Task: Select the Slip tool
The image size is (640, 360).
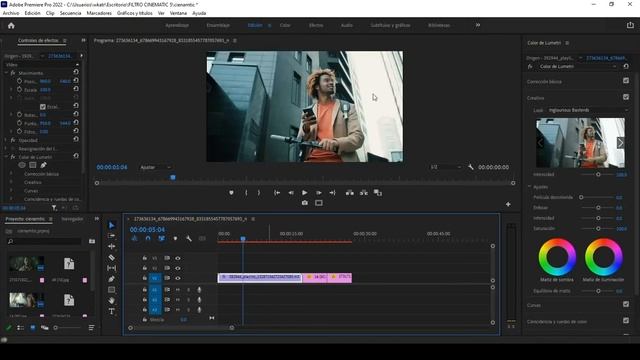Action: [x=111, y=268]
